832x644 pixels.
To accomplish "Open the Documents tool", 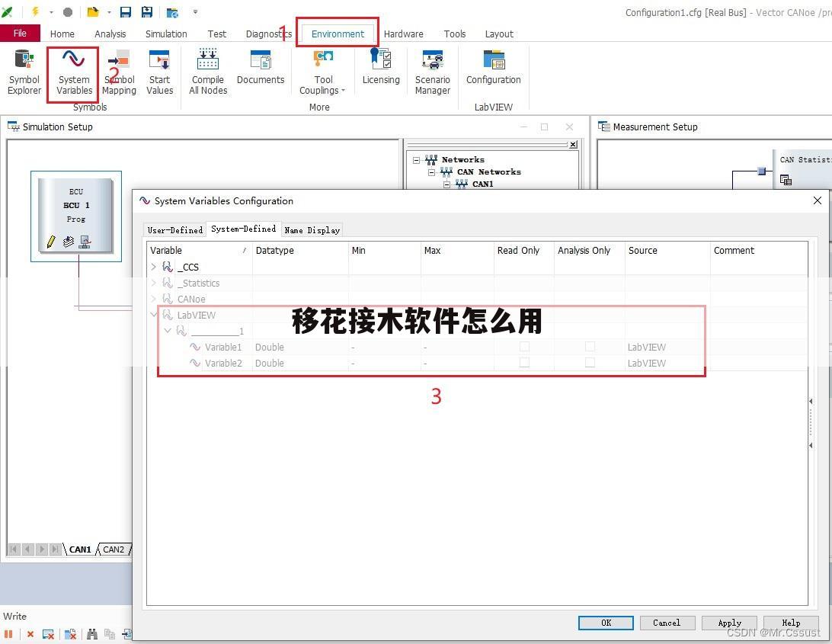I will (261, 67).
